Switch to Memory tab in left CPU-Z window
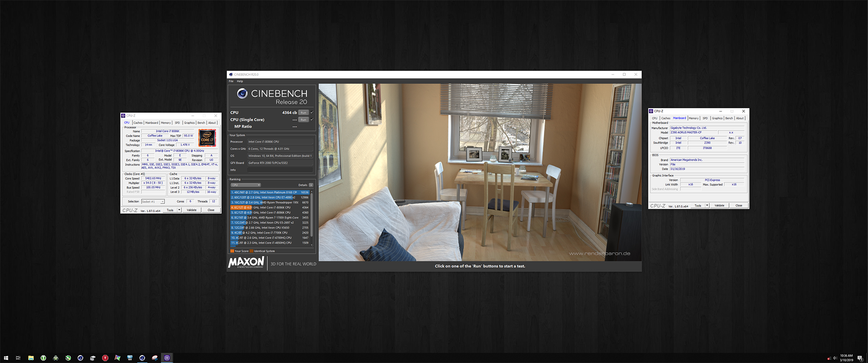Viewport: 868px width, 363px height. (166, 123)
